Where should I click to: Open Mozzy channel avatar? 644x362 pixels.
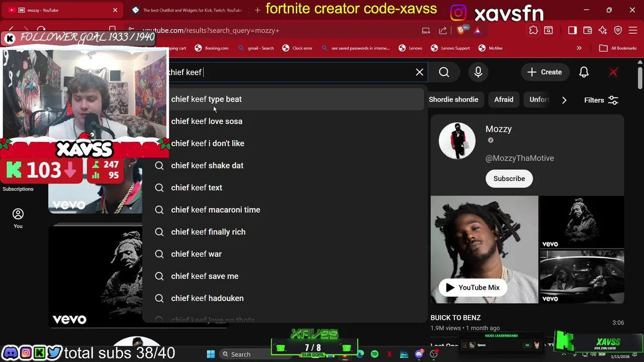[457, 141]
